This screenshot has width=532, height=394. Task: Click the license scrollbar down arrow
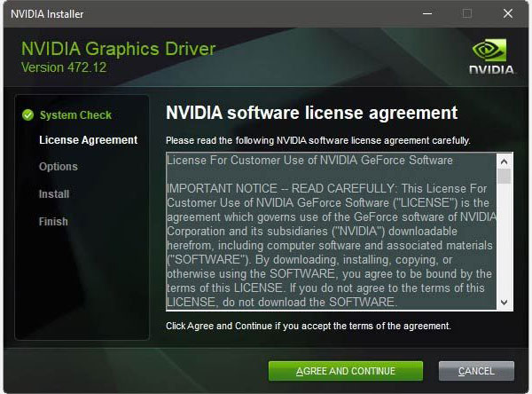click(x=505, y=303)
